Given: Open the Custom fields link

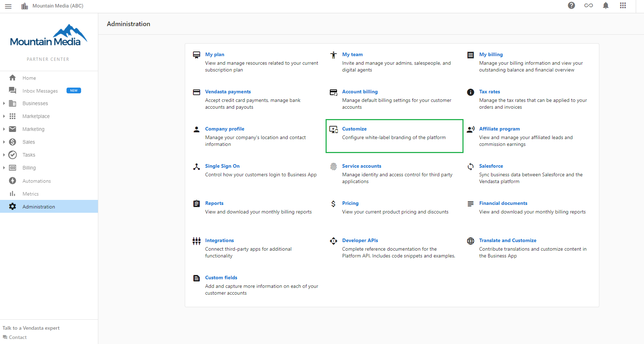Looking at the screenshot, I should coord(221,277).
